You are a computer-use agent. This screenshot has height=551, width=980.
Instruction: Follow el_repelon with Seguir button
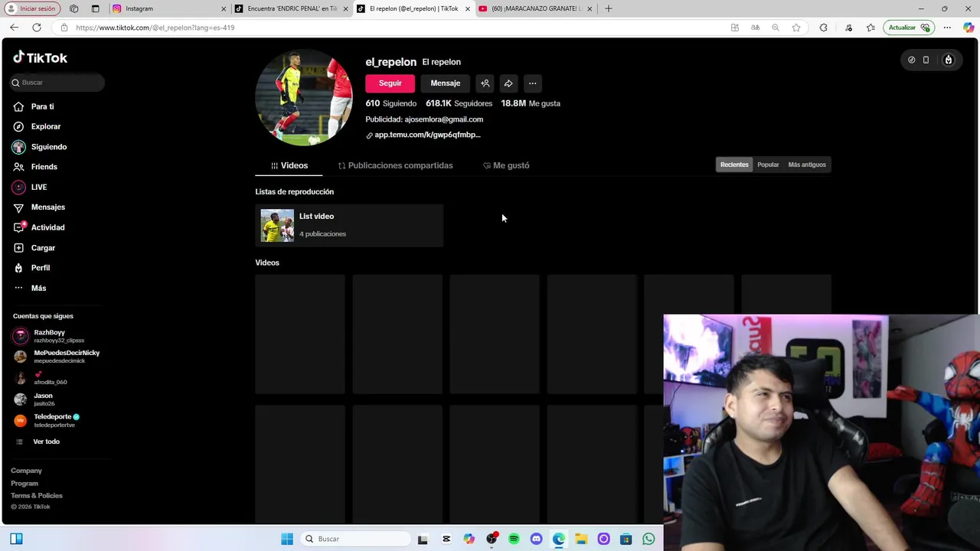(x=390, y=83)
